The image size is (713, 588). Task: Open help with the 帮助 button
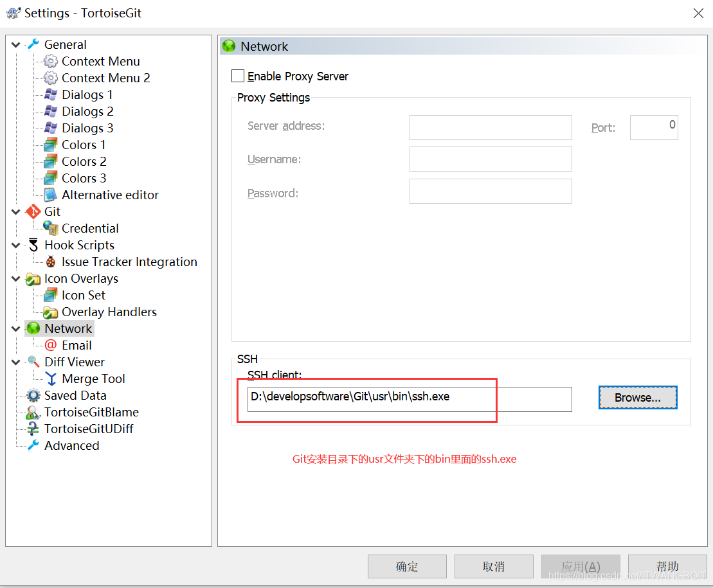pos(667,566)
